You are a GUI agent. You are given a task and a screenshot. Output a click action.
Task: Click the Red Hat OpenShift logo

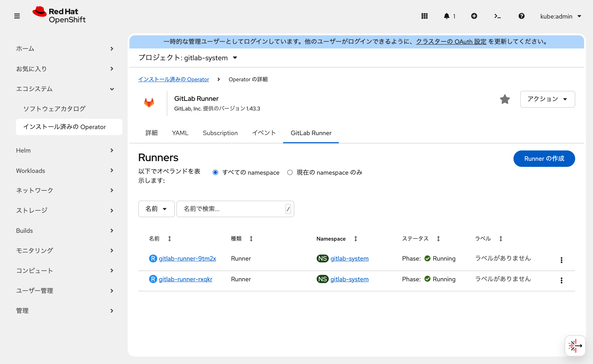58,15
